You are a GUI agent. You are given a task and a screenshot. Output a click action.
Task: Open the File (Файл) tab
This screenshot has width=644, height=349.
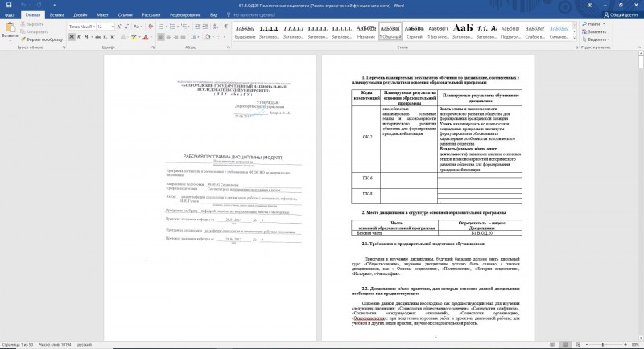pyautogui.click(x=10, y=15)
